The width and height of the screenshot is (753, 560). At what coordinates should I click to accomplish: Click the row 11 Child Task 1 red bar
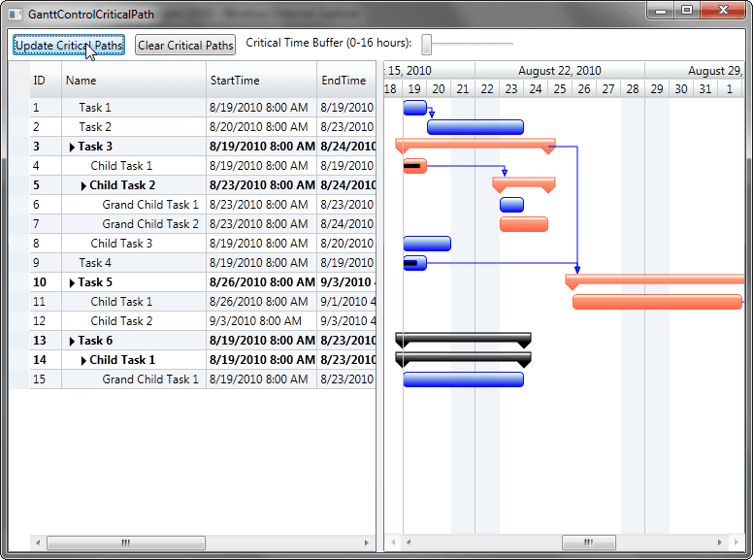658,302
